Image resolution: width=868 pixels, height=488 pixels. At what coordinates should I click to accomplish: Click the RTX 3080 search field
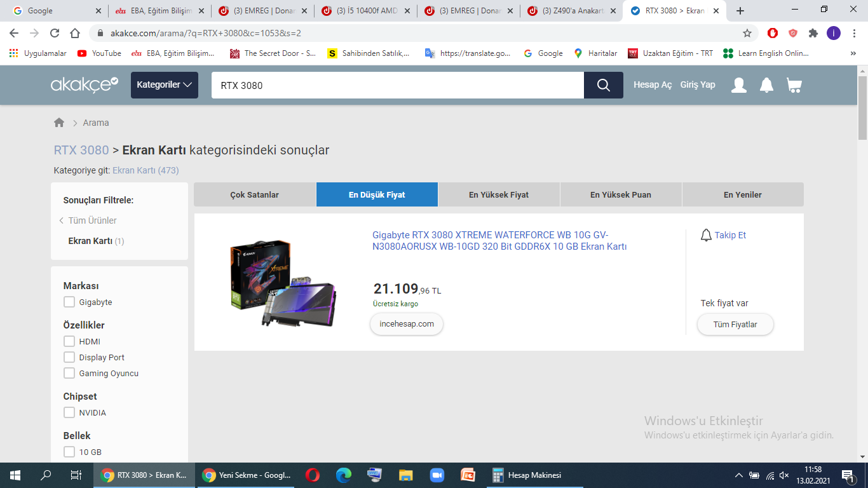[x=398, y=85]
